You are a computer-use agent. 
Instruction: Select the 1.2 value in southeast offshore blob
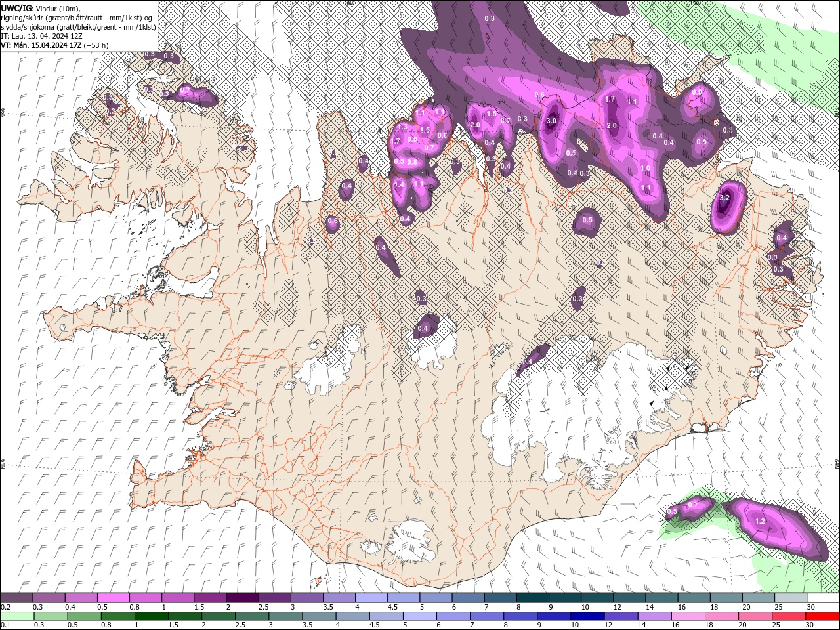pos(761,521)
